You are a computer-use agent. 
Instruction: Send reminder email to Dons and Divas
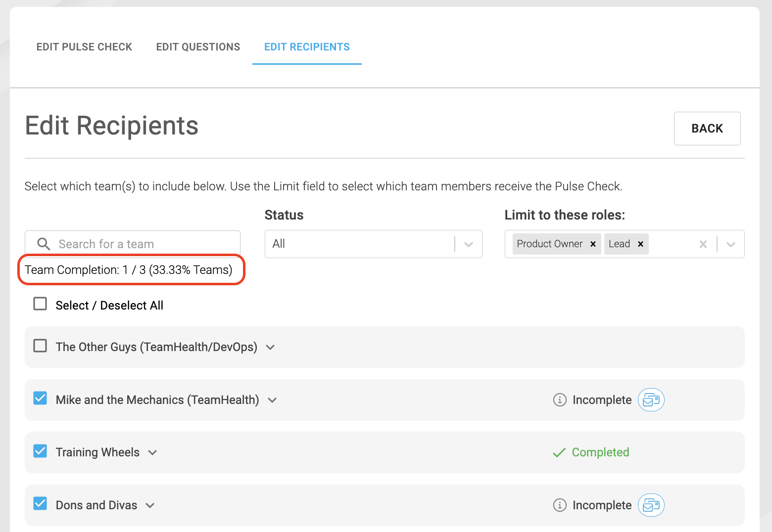[x=651, y=505]
